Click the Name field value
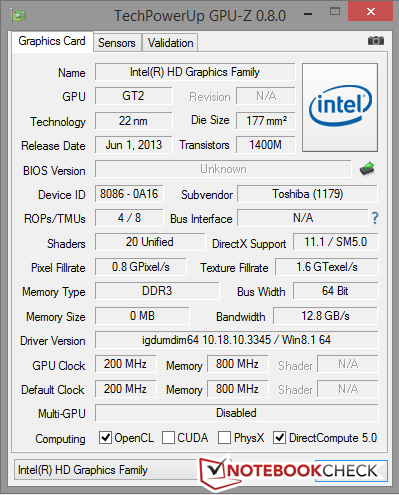Image resolution: width=399 pixels, height=495 pixels. pyautogui.click(x=195, y=72)
